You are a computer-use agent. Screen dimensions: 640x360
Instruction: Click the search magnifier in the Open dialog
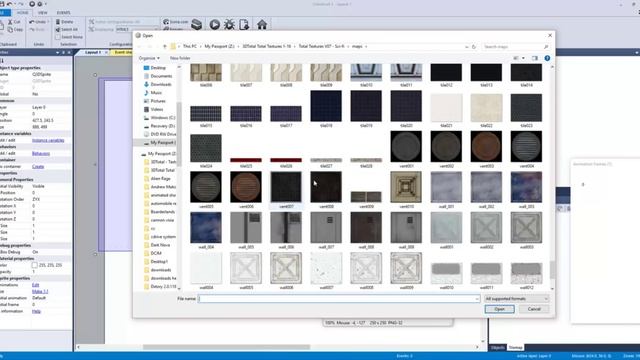(546, 47)
